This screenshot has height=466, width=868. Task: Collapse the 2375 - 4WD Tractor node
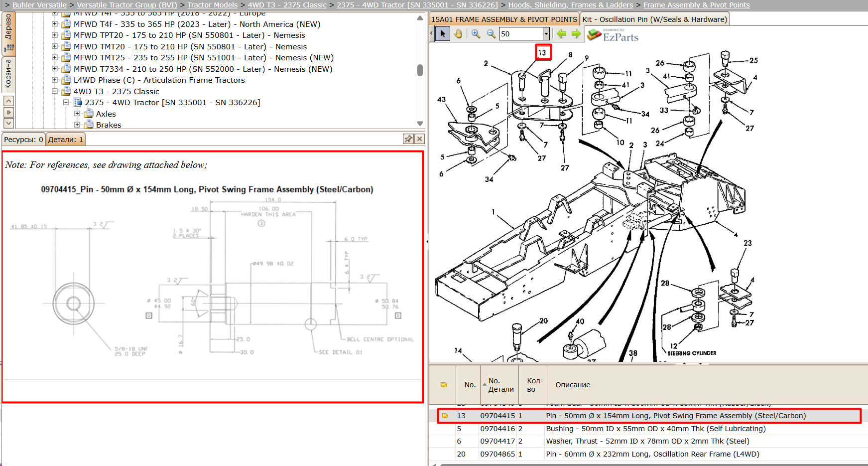pyautogui.click(x=66, y=102)
